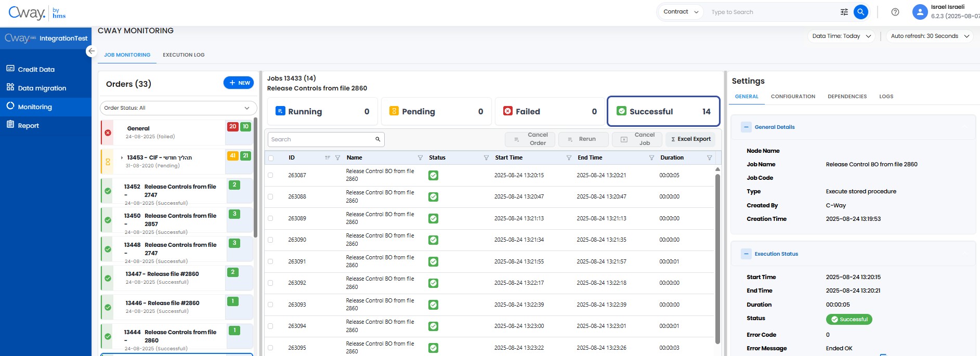
Task: Click the jobs table vertical scrollbar
Action: [x=717, y=260]
